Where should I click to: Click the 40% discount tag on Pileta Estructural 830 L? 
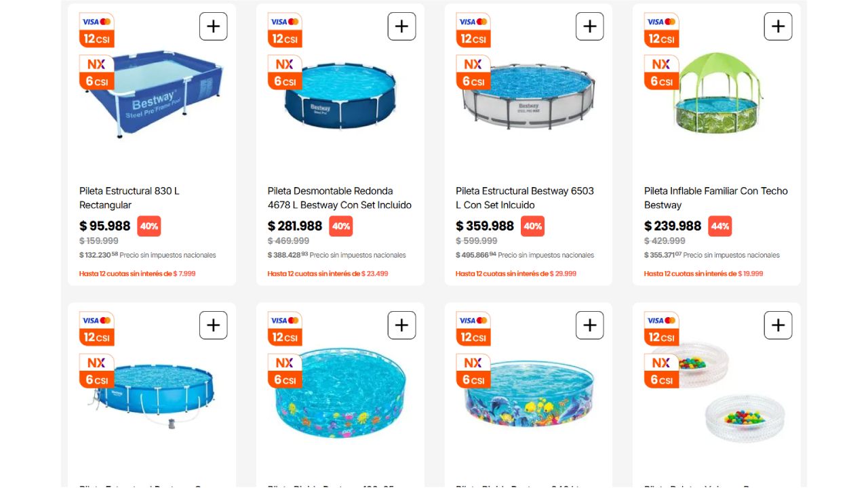click(x=149, y=226)
